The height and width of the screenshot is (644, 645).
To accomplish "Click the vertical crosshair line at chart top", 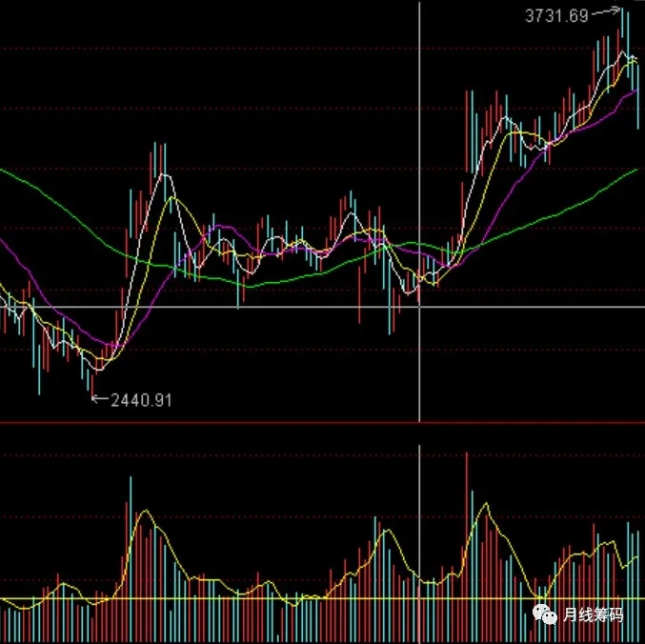I will 419,10.
